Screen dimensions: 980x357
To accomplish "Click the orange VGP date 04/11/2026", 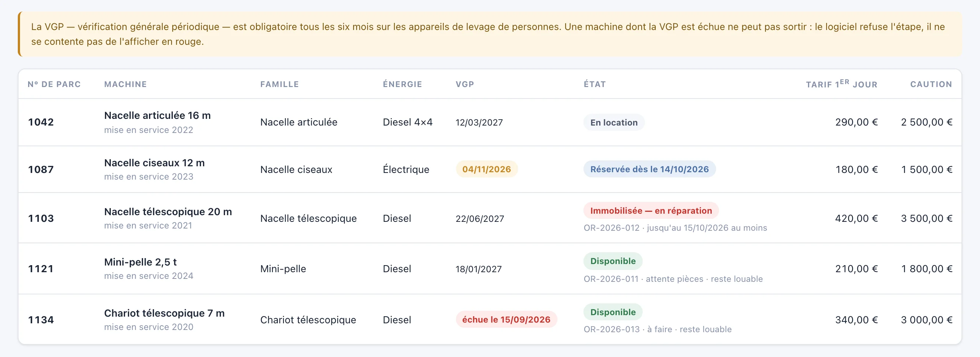I will [x=487, y=169].
